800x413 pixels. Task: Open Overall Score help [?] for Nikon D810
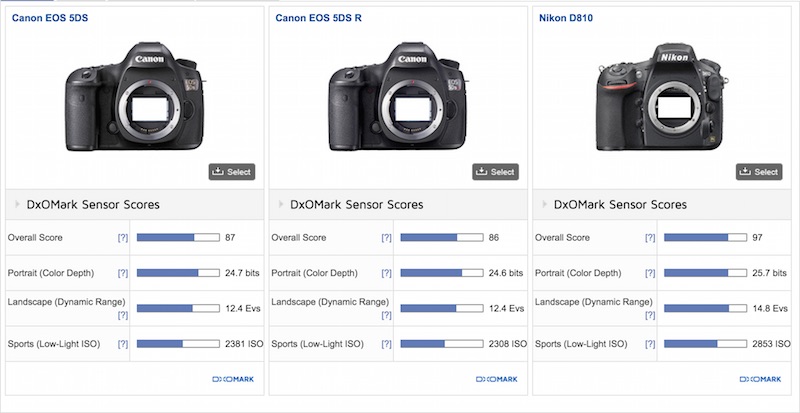(x=650, y=237)
